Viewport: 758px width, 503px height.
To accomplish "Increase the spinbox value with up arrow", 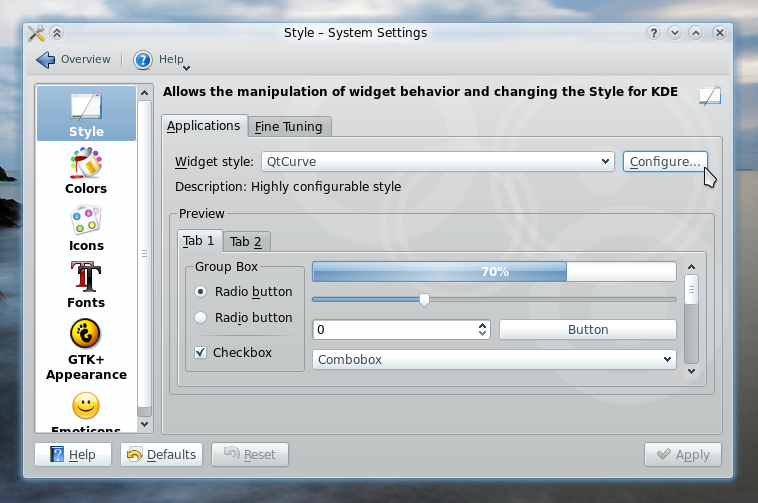I will (x=482, y=326).
